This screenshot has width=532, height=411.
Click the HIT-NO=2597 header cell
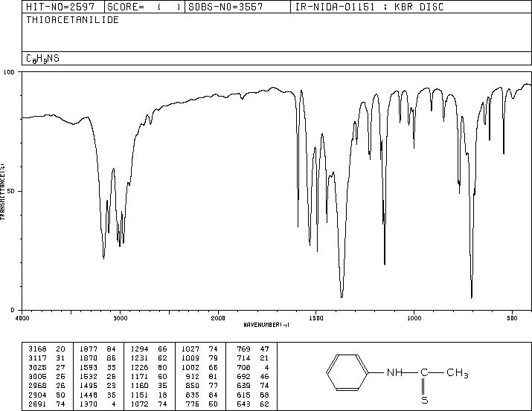click(63, 7)
